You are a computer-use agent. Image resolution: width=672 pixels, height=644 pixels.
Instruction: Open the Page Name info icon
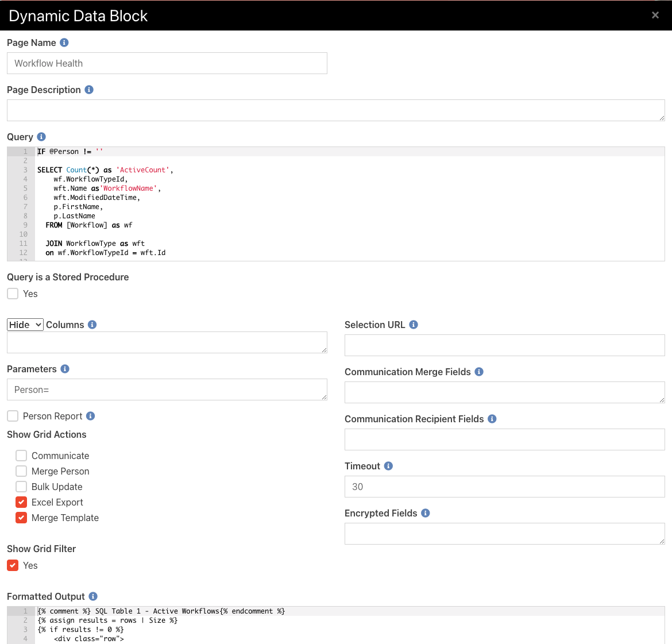(x=64, y=43)
